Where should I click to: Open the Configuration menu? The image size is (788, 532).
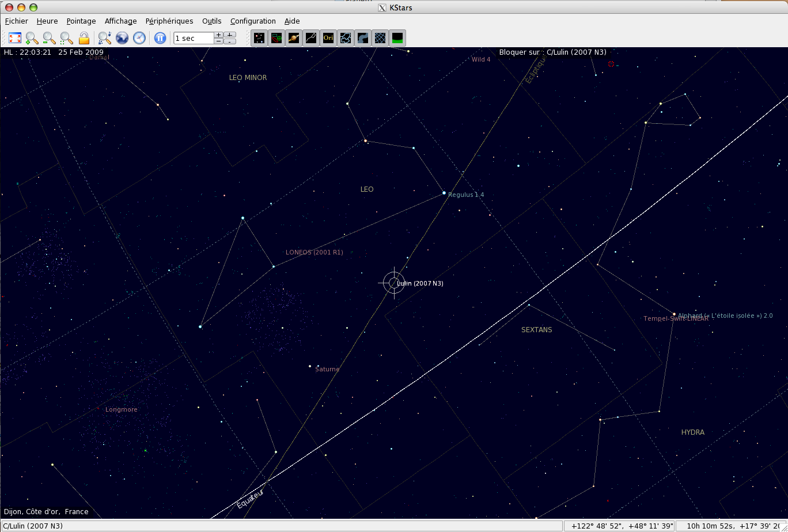[x=253, y=21]
